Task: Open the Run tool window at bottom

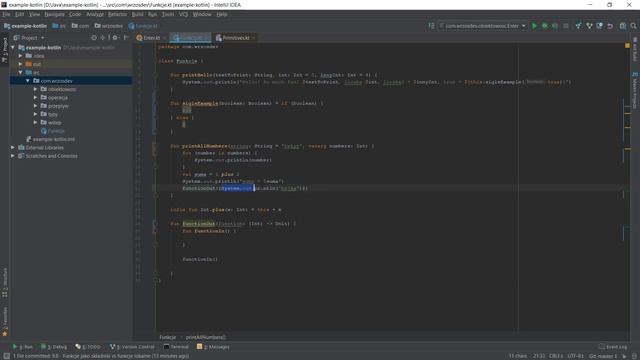Action: 22,347
